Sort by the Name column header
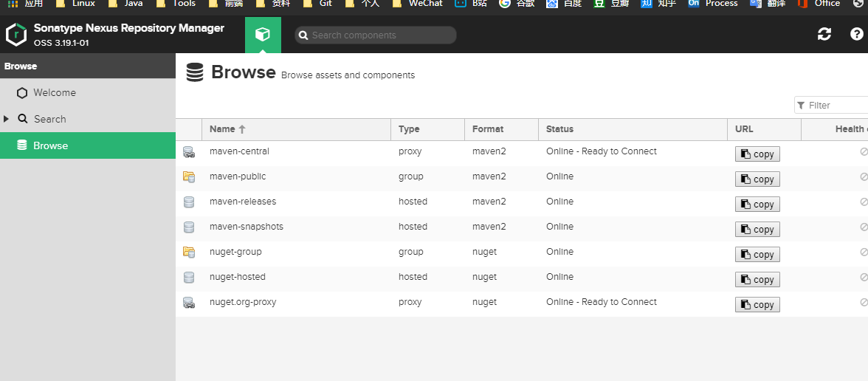The width and height of the screenshot is (868, 381). point(296,129)
